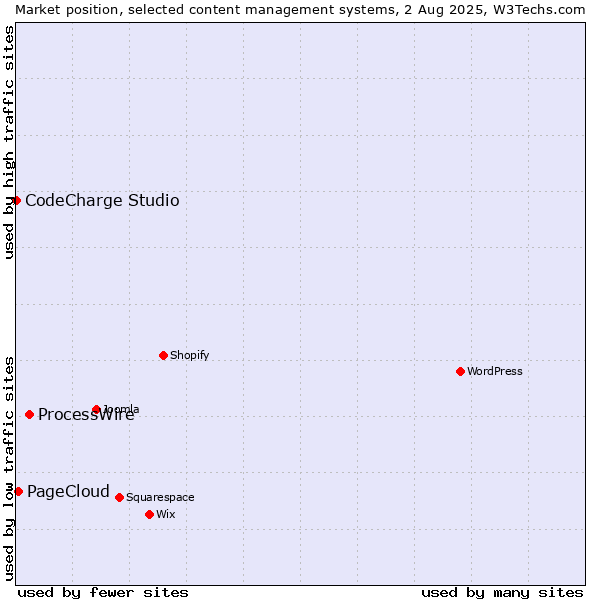Viewport: 600px width, 600px height.
Task: Click the 'used by fewer sites' axis label
Action: [103, 593]
